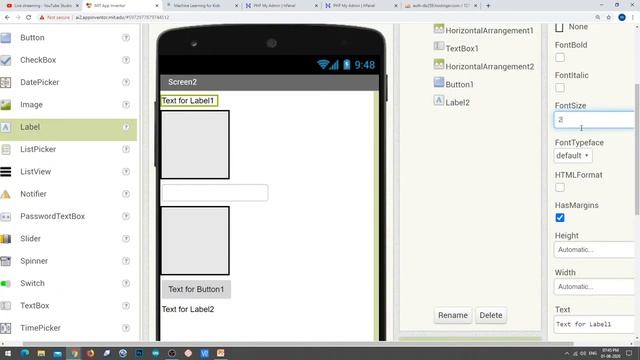Viewport: 640px width, 360px height.
Task: Open help for PasswordTextBox component
Action: tap(126, 216)
